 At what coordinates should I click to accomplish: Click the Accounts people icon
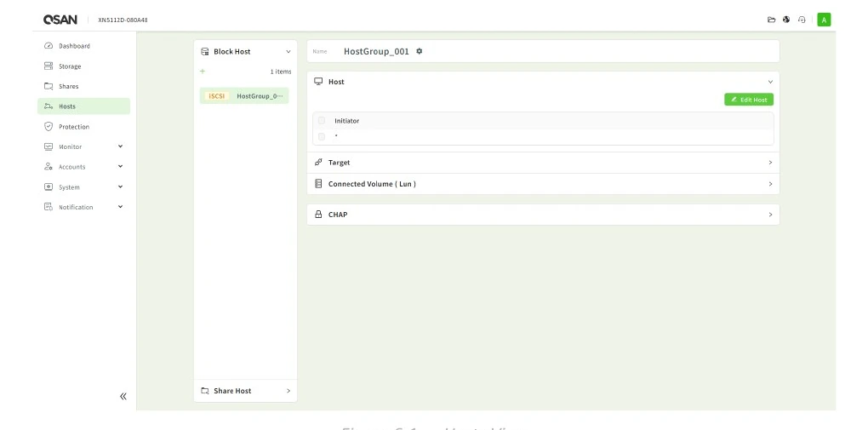pos(49,166)
